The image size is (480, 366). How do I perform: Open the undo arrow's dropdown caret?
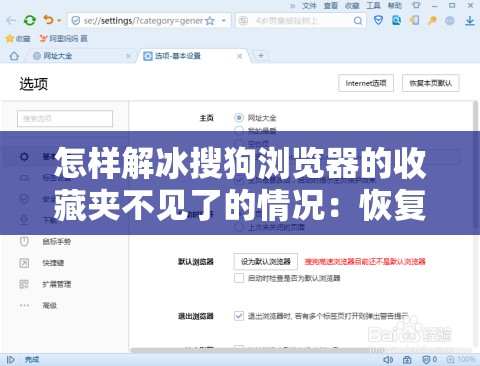59,21
